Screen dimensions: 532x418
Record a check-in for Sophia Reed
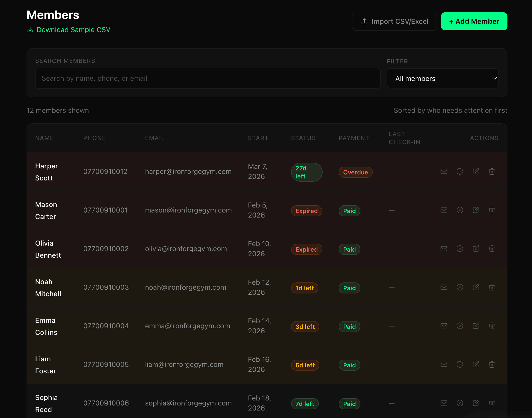[x=460, y=403]
